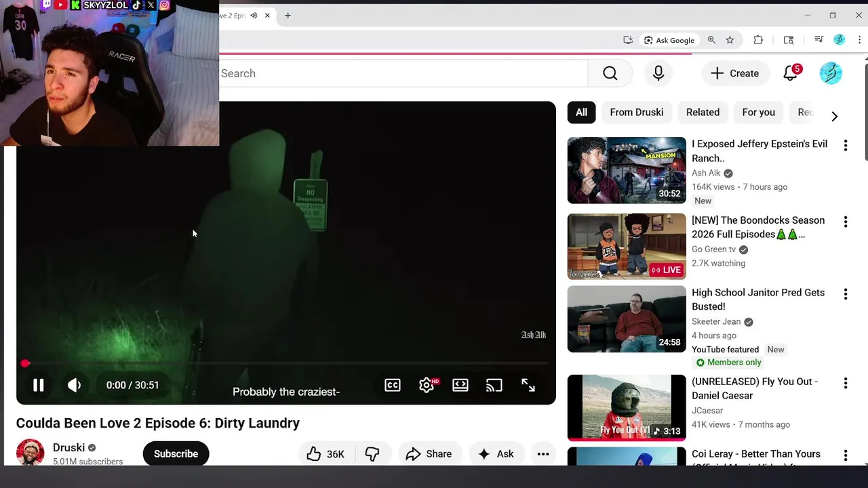This screenshot has height=488, width=868.
Task: Start voice search with the microphone icon
Action: click(x=658, y=73)
